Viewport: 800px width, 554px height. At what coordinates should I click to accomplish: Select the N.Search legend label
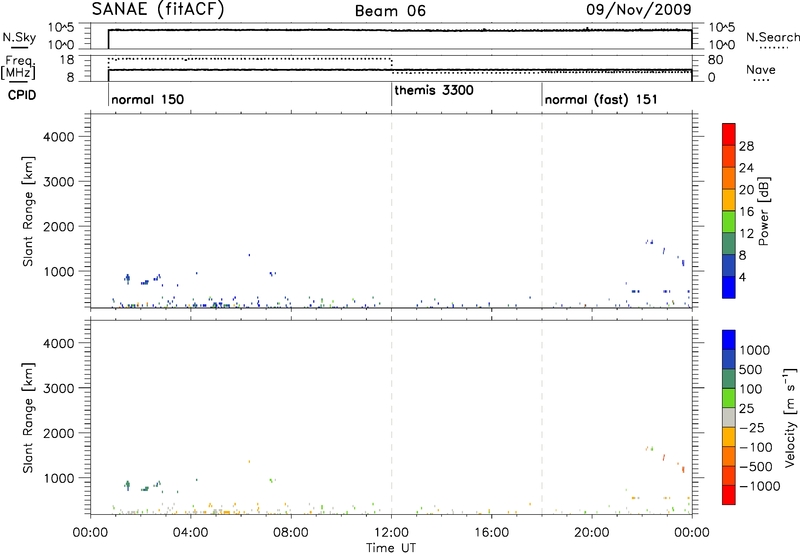[x=772, y=37]
